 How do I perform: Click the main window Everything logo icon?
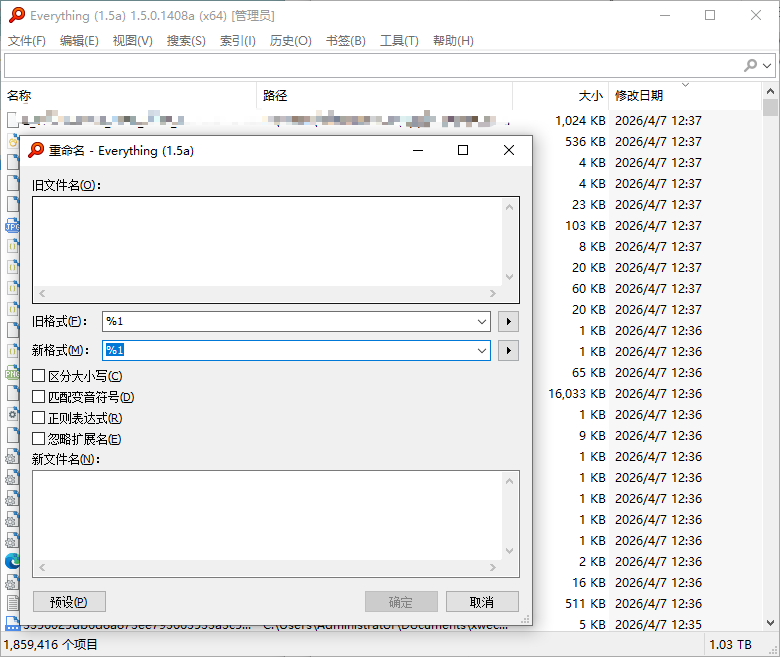(16, 15)
